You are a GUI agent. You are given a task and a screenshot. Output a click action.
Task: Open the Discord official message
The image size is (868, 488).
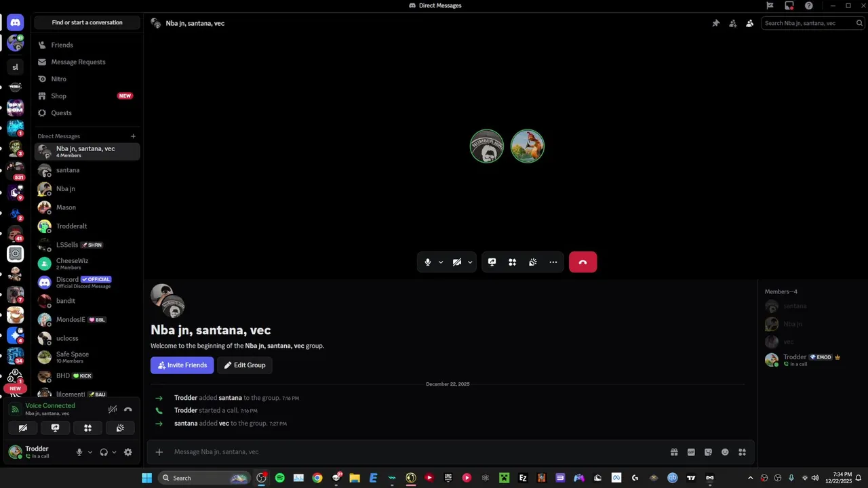pyautogui.click(x=87, y=282)
